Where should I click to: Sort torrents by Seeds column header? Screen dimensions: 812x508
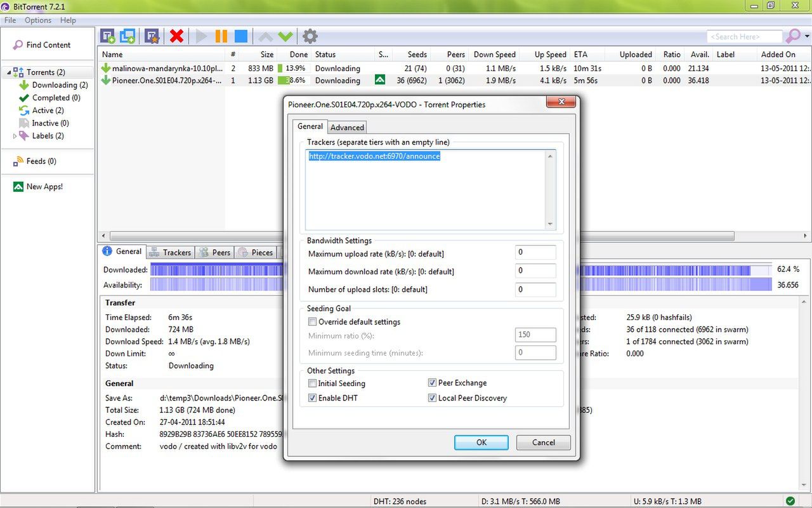click(411, 55)
